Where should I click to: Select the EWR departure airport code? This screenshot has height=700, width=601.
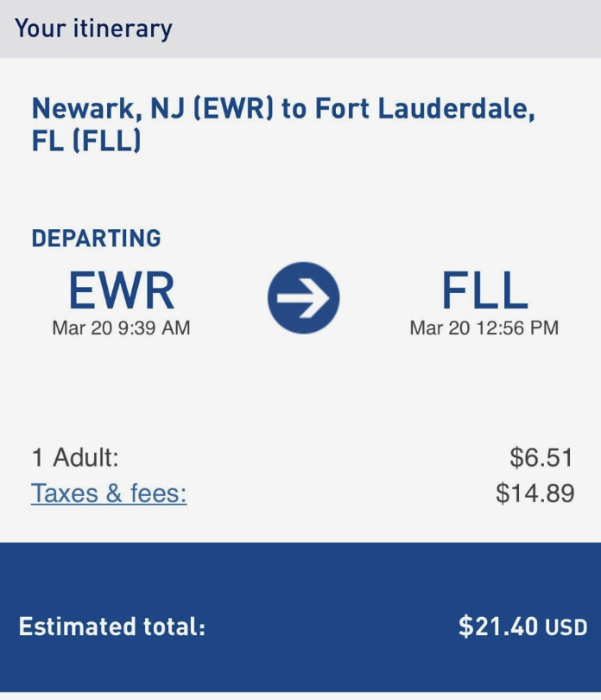[x=122, y=290]
